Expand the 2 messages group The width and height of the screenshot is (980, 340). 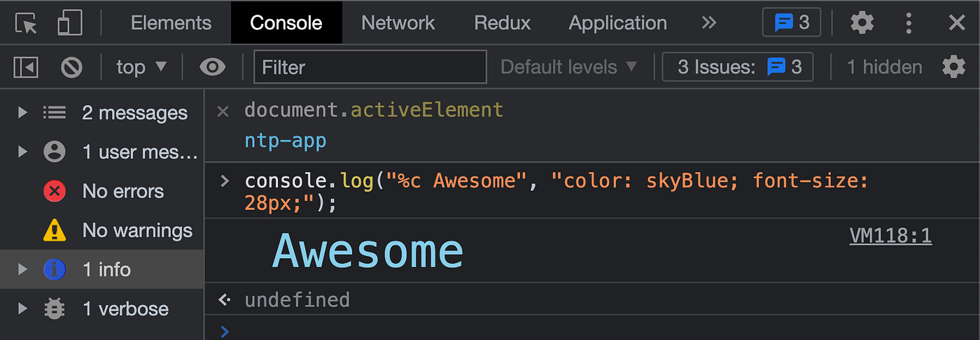click(x=22, y=113)
